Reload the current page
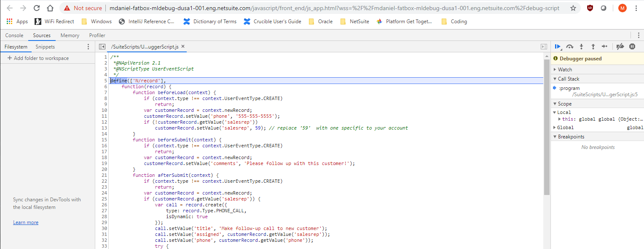Image resolution: width=644 pixels, height=249 pixels. pyautogui.click(x=37, y=8)
